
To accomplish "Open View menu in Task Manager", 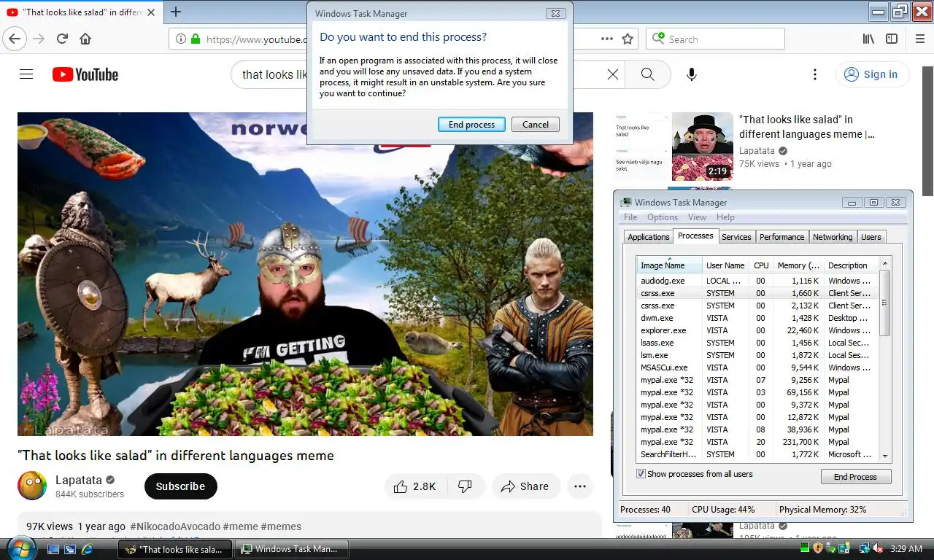I will pyautogui.click(x=697, y=217).
